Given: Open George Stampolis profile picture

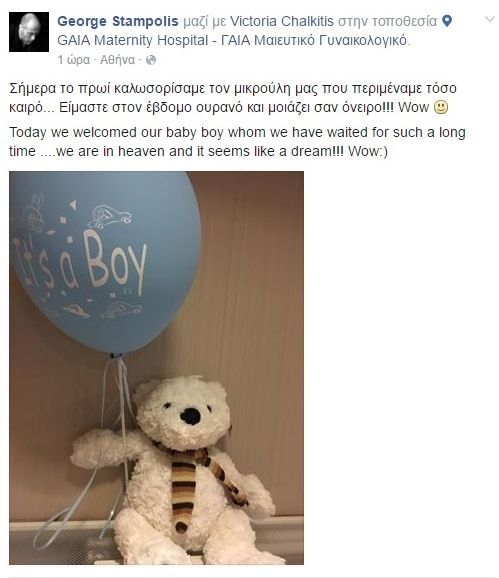Looking at the screenshot, I should pyautogui.click(x=29, y=32).
